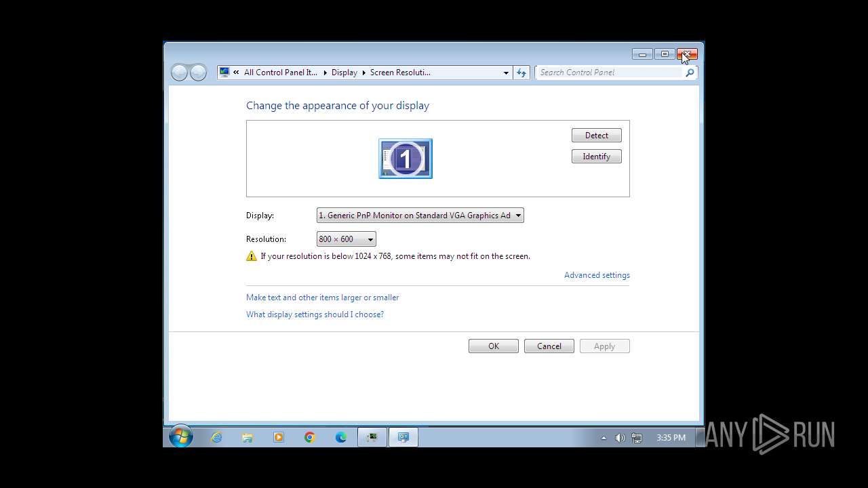Confirm with the OK button

pyautogui.click(x=494, y=346)
